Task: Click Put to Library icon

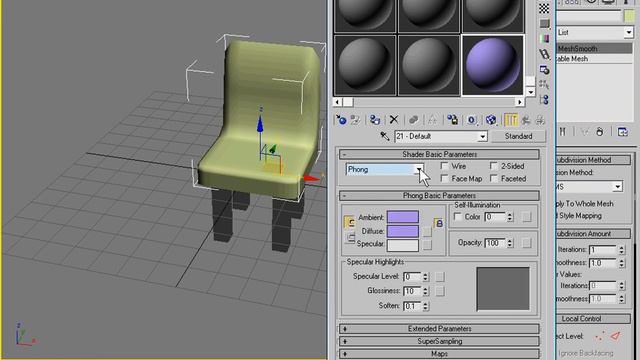Action: [452, 120]
